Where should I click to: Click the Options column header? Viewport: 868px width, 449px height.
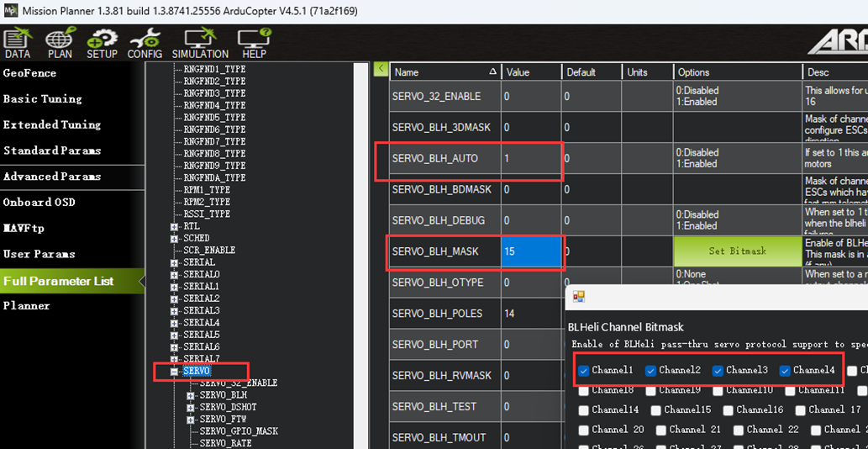(738, 72)
